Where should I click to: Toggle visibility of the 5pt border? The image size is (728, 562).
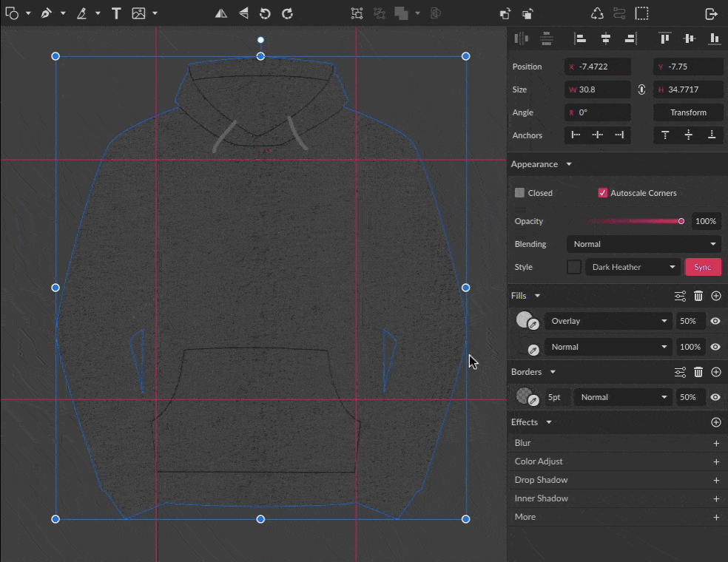(715, 397)
